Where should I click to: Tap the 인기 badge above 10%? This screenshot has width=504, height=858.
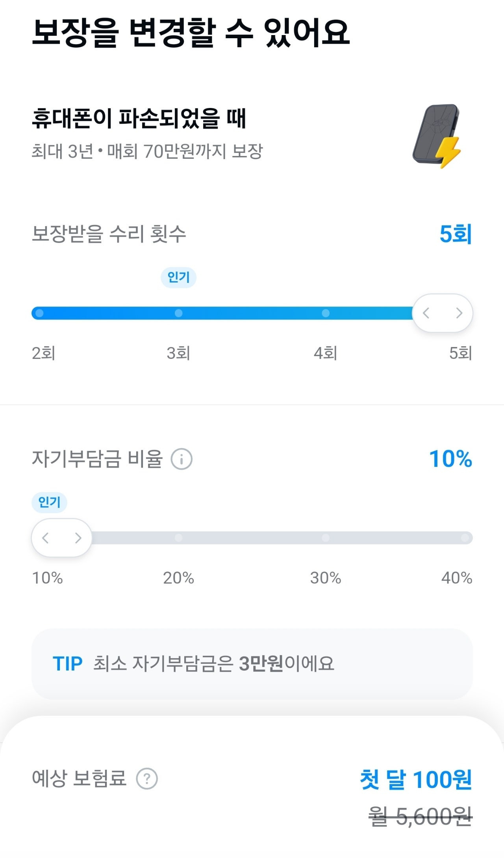coord(49,502)
